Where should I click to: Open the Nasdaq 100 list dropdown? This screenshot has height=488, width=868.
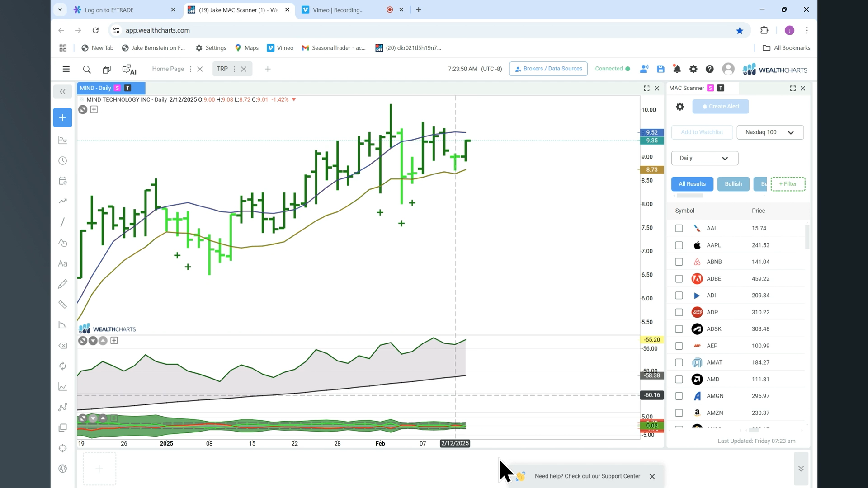[770, 132]
